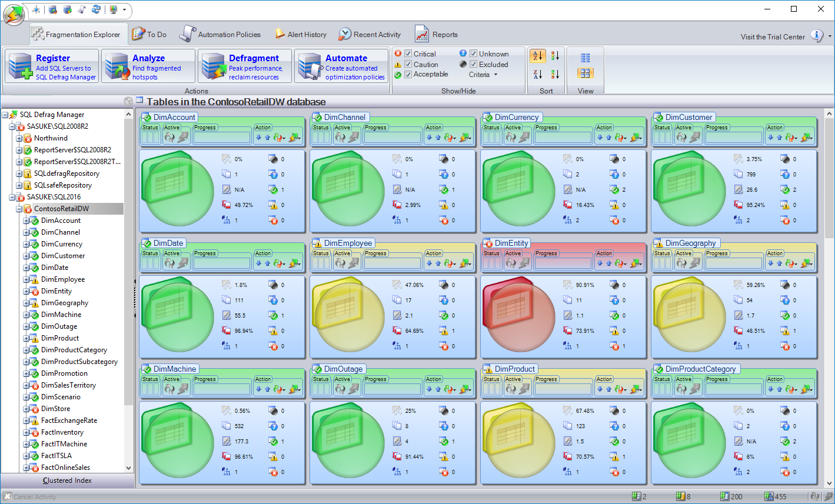Switch to the list view icon
This screenshot has height=504, width=835.
[585, 58]
